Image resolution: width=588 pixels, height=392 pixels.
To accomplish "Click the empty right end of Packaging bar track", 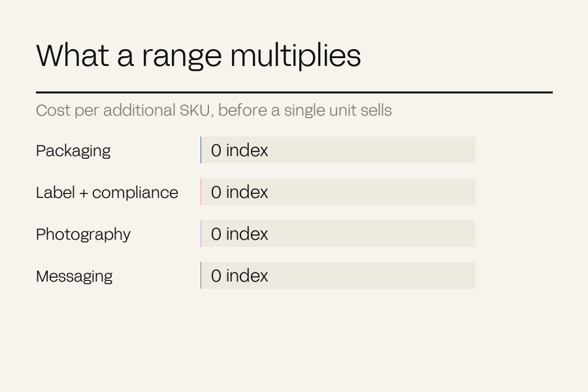I will (x=450, y=150).
